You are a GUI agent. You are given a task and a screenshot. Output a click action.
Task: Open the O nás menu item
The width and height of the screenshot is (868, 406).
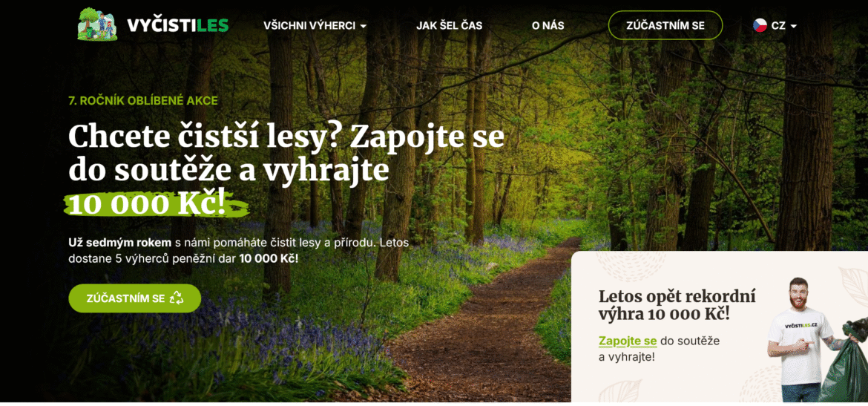click(548, 25)
